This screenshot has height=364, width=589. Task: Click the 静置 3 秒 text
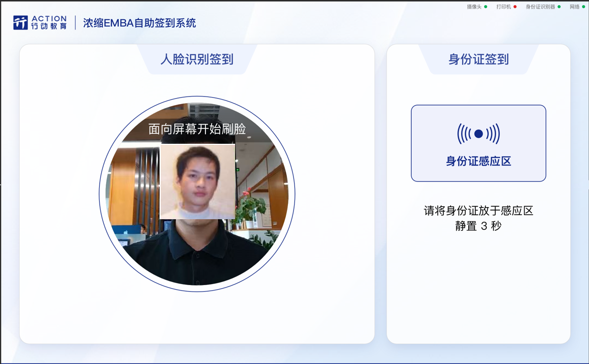point(479,226)
